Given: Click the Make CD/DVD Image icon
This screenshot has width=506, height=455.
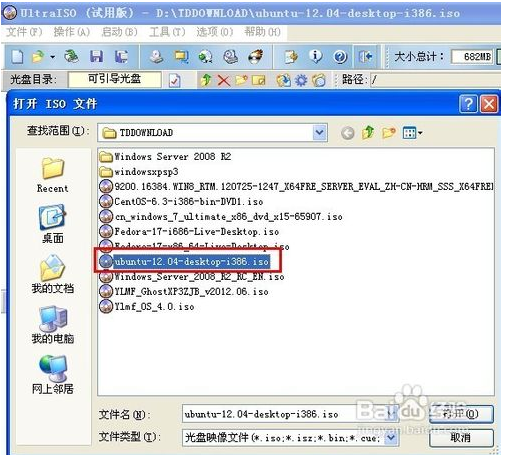Looking at the screenshot, I should pos(156,57).
